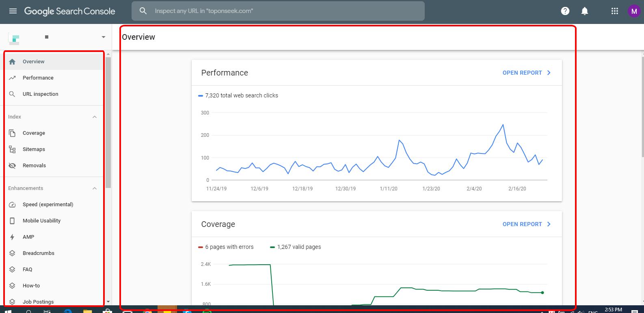The image size is (644, 313).
Task: Collapse the Index section
Action: click(x=95, y=117)
